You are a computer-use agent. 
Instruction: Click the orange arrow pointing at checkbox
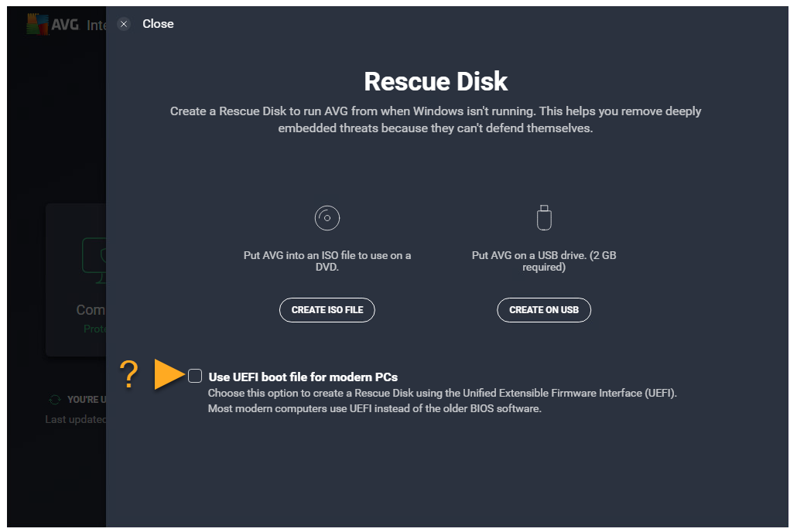click(167, 375)
